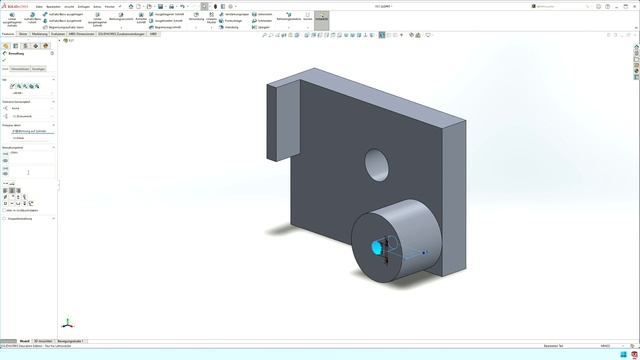Select the Lineares Muster tool
The image size is (640, 360).
click(x=211, y=18)
